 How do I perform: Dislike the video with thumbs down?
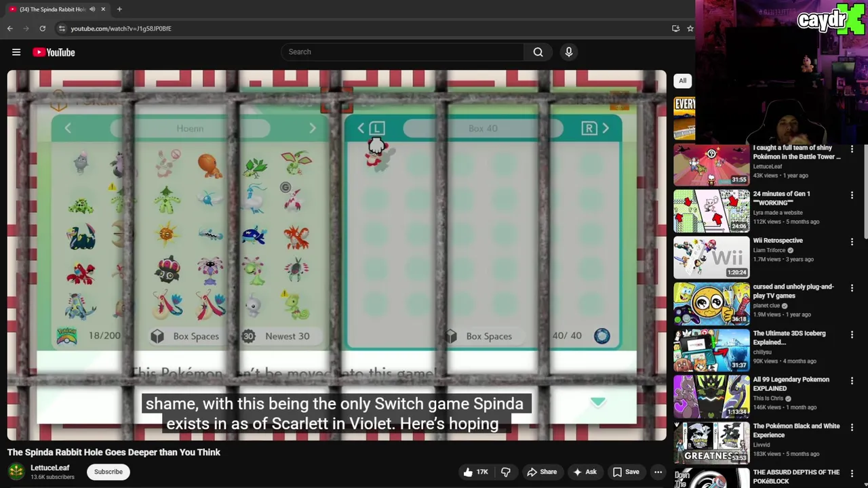506,472
